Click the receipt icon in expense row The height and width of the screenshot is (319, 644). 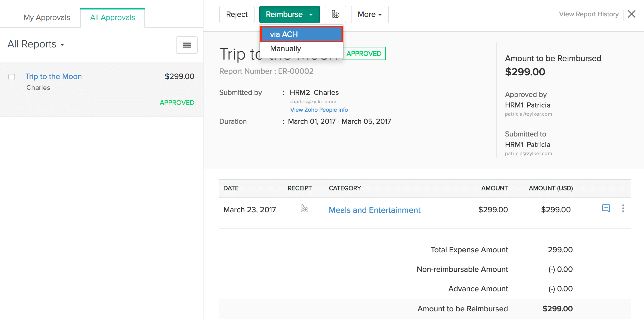(x=304, y=209)
